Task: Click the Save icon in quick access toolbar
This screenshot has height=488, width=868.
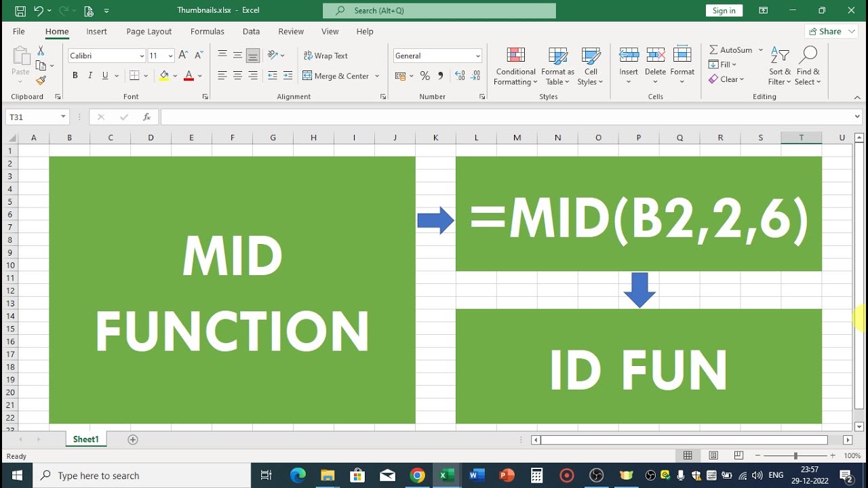Action: click(x=20, y=11)
